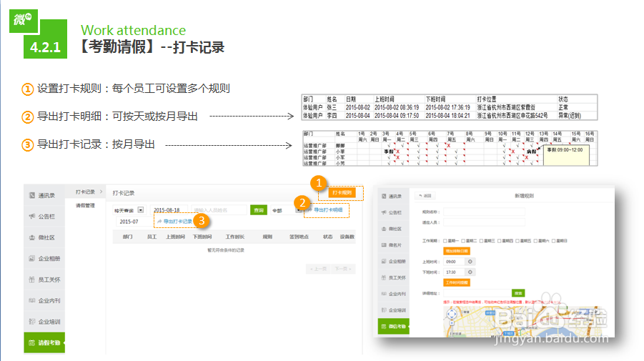Open the 全部 filter dropdown
Screen dimensions: 644x361
click(287, 210)
